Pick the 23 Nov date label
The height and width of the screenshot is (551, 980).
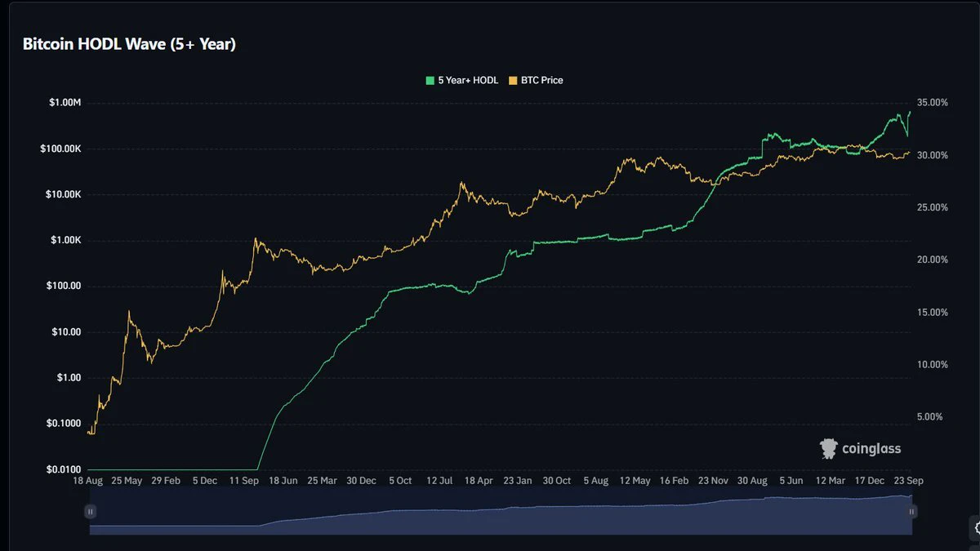tap(713, 481)
